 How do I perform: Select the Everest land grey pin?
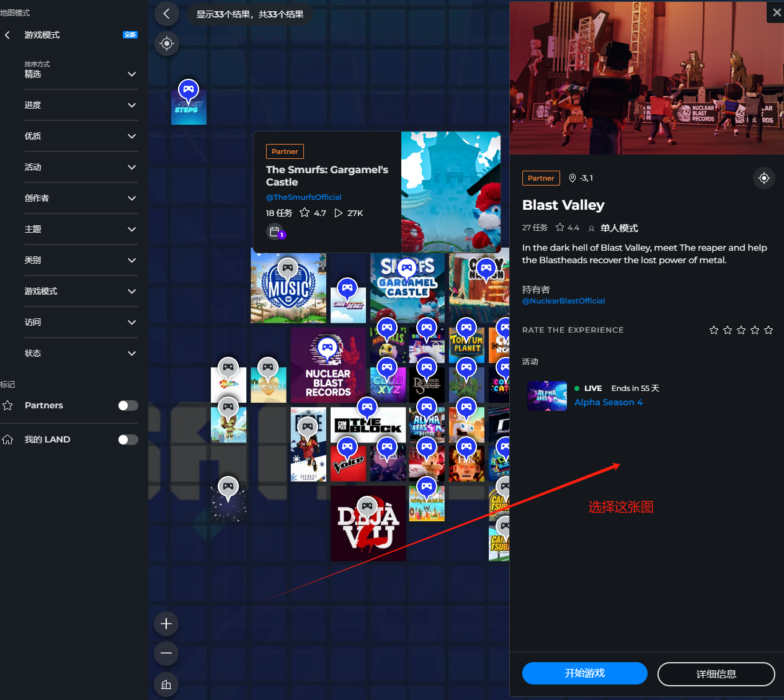(x=308, y=428)
